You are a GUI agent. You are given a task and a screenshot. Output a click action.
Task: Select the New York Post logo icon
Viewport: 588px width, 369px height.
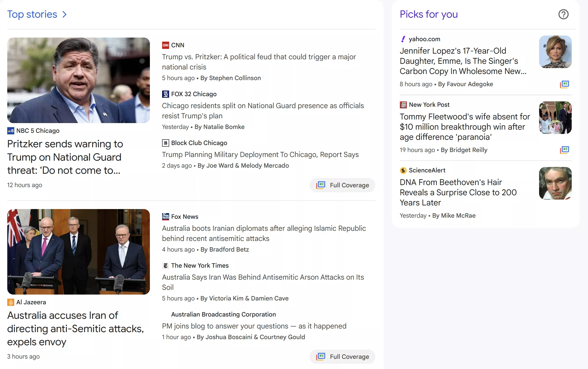(x=403, y=105)
